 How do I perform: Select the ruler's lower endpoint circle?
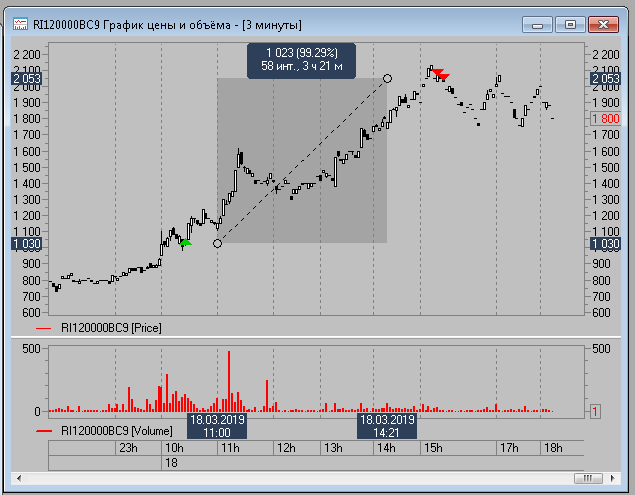point(218,243)
